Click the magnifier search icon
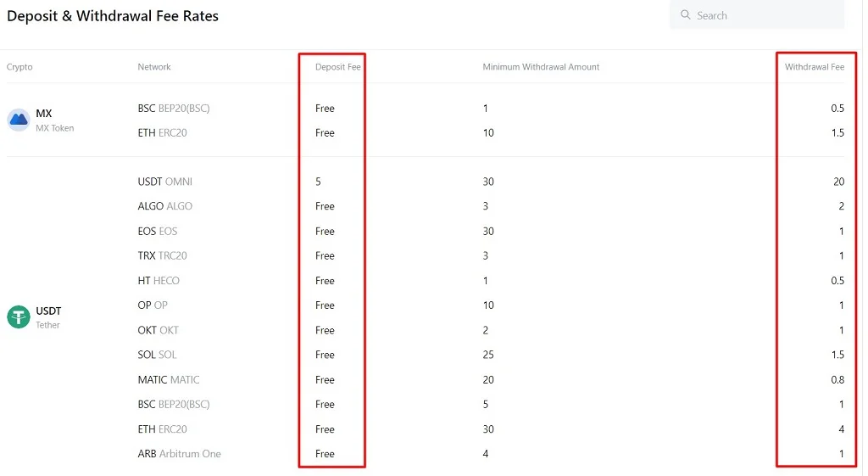The image size is (868, 476). point(685,15)
